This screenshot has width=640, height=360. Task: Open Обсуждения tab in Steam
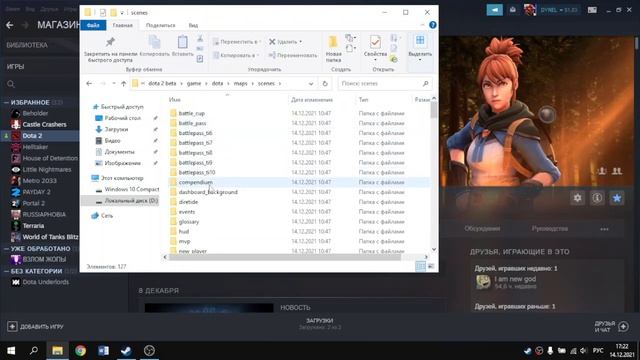pyautogui.click(x=482, y=229)
